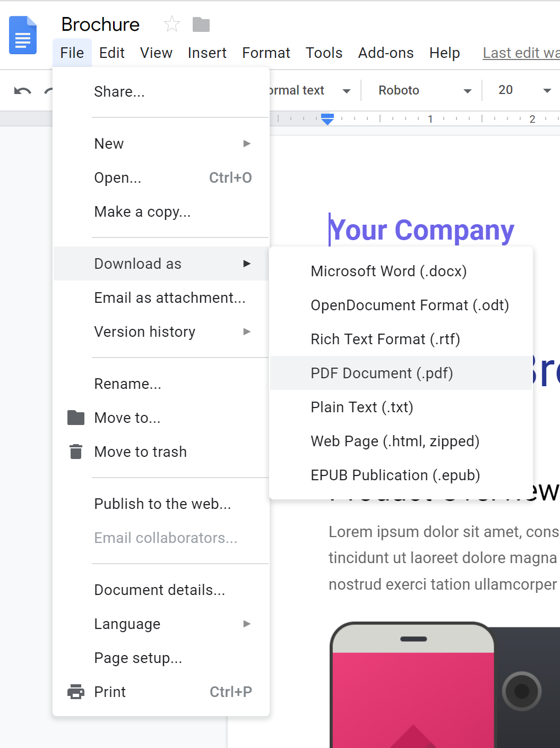Viewport: 560px width, 748px height.
Task: Open the Insert menu
Action: click(207, 53)
